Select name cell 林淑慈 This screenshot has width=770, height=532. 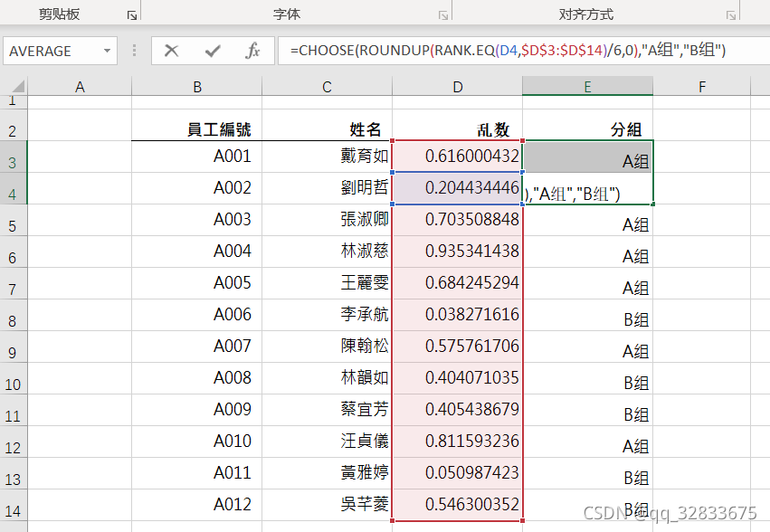pyautogui.click(x=327, y=252)
